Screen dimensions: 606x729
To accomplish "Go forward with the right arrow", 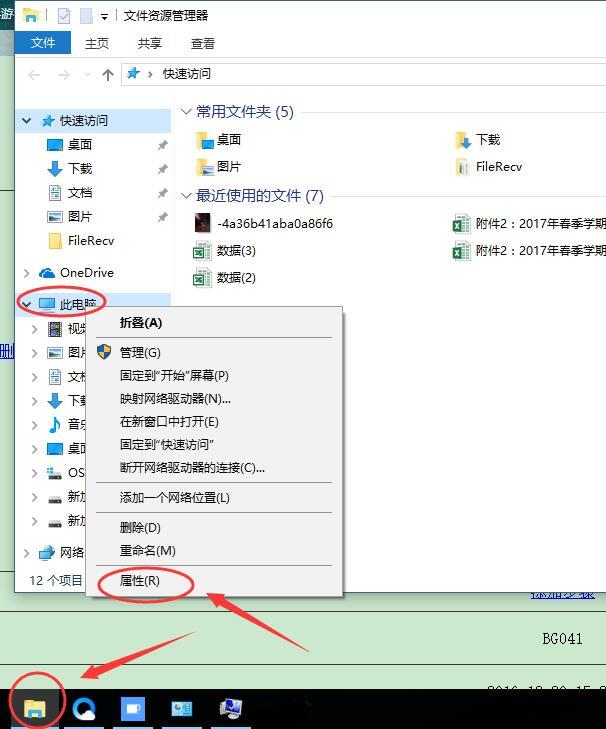I will point(63,74).
